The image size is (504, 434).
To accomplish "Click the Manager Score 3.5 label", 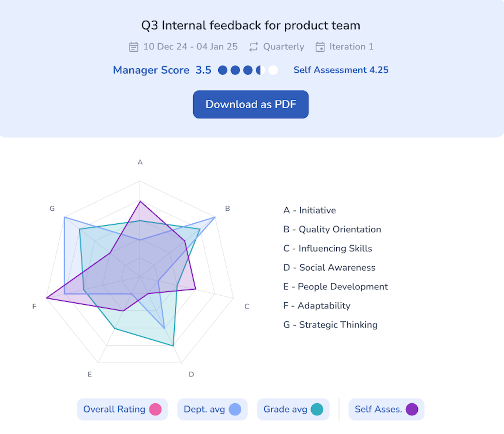I will [x=162, y=70].
